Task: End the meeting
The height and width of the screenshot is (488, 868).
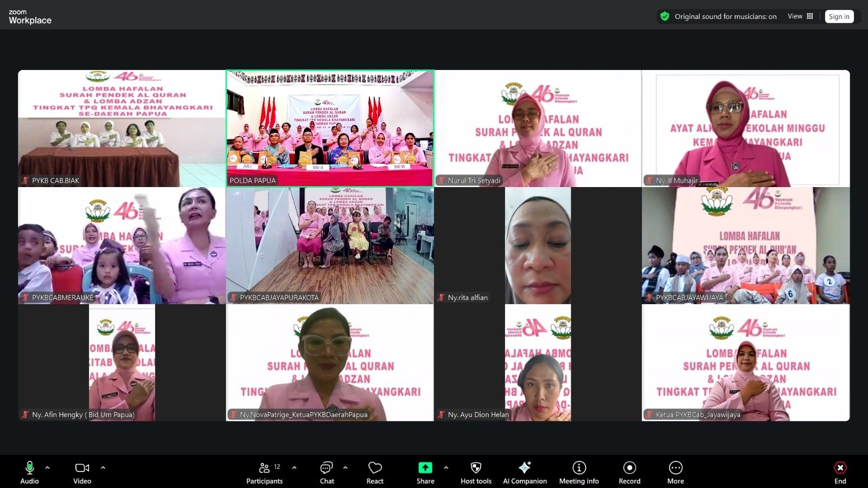Action: tap(840, 472)
